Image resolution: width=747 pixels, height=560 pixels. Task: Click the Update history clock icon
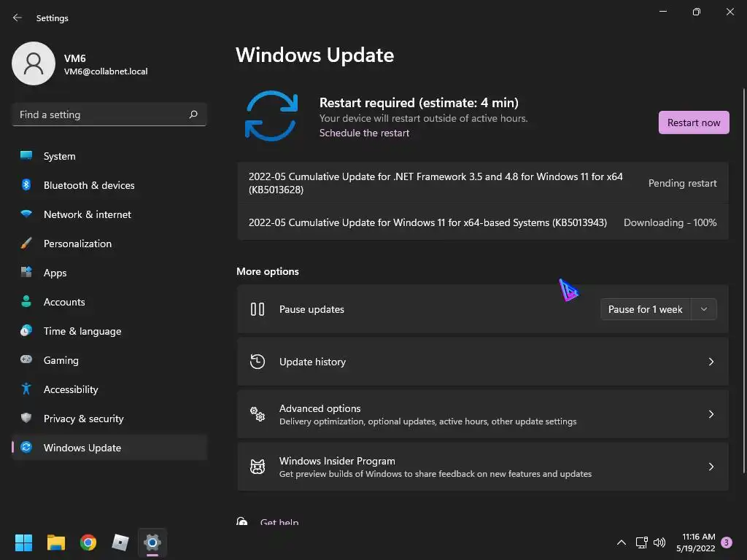point(258,362)
